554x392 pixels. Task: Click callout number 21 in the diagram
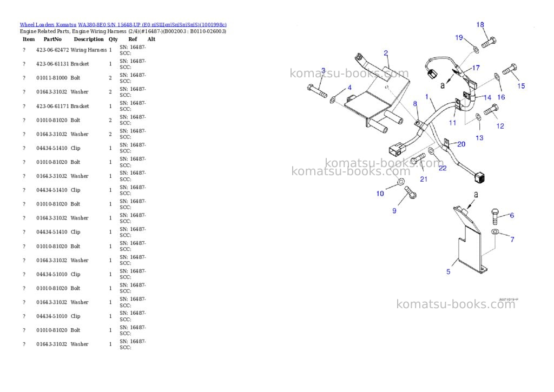424,179
